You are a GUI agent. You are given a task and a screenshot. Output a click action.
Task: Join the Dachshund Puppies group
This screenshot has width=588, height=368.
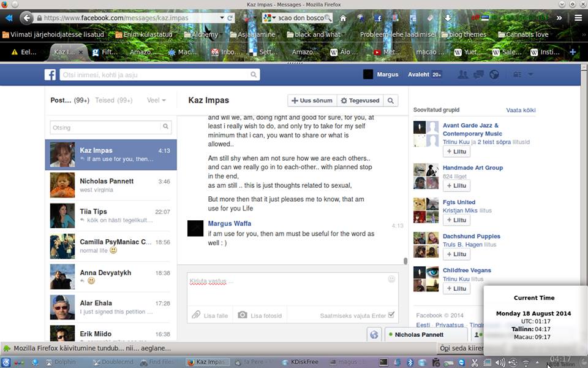pyautogui.click(x=456, y=254)
